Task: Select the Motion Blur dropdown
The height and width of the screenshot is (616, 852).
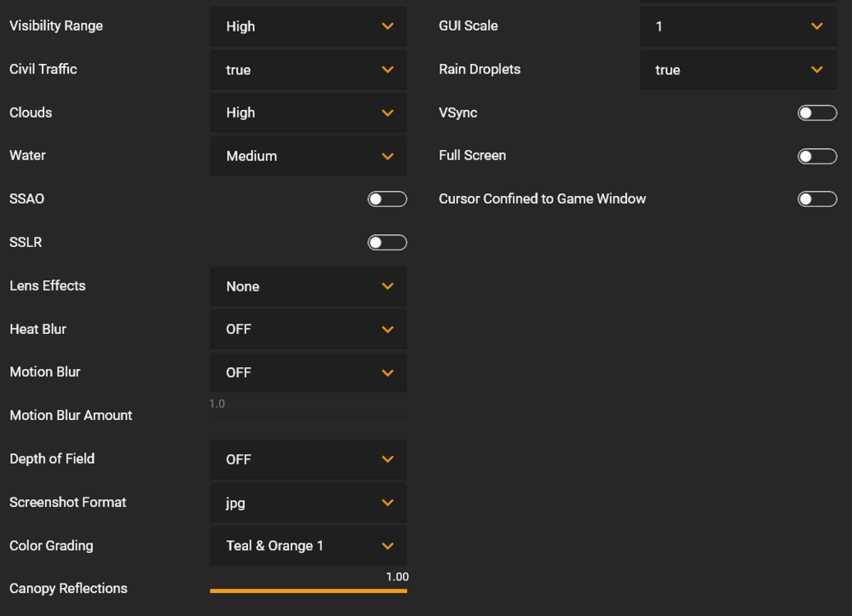Action: 308,372
